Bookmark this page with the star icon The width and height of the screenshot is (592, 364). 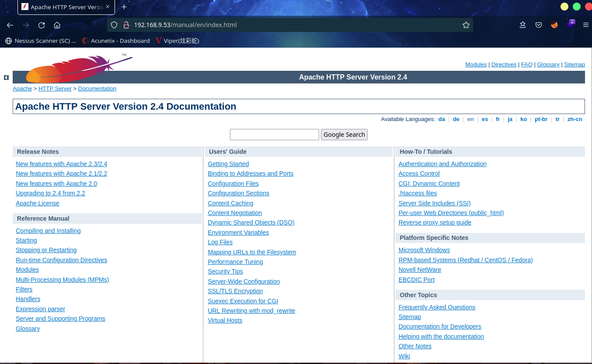[x=466, y=25]
